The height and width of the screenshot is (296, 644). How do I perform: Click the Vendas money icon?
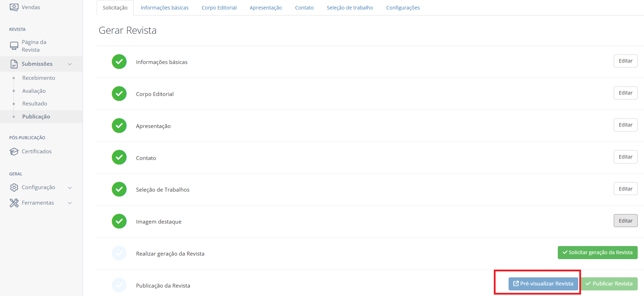[x=14, y=7]
